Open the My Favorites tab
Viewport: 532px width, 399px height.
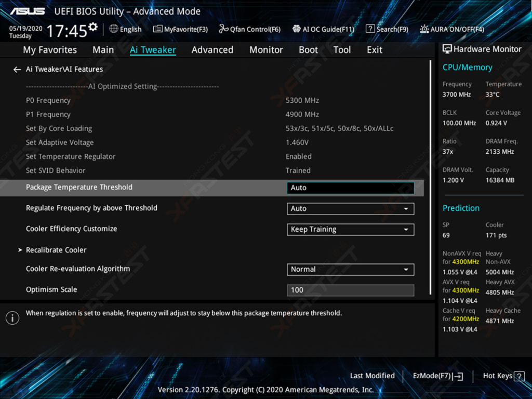(x=50, y=50)
